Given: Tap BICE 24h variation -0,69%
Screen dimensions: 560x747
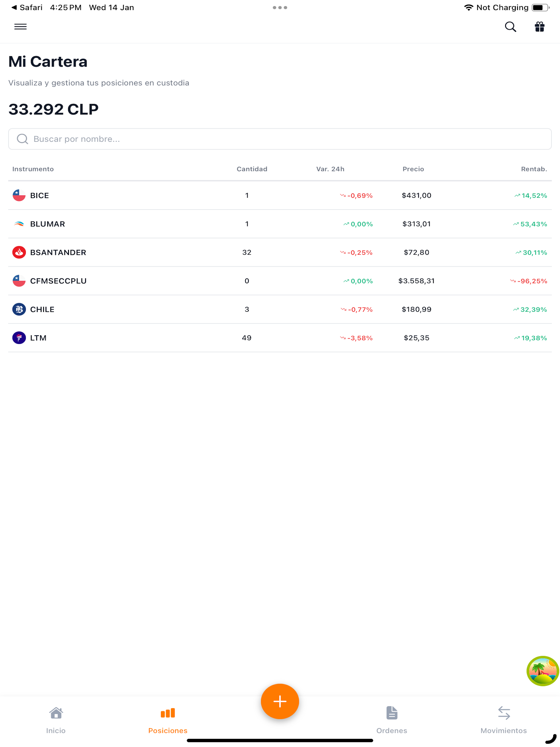Looking at the screenshot, I should click(x=356, y=195).
